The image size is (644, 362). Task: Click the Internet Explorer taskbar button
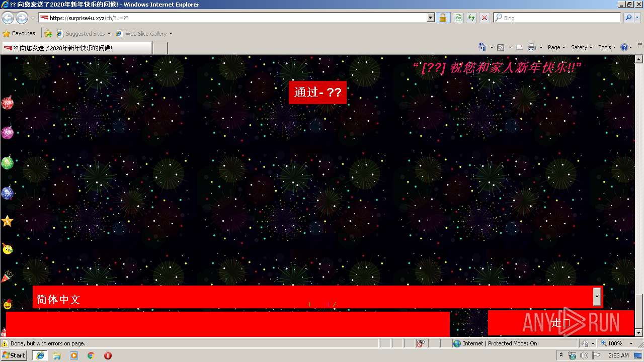click(40, 355)
